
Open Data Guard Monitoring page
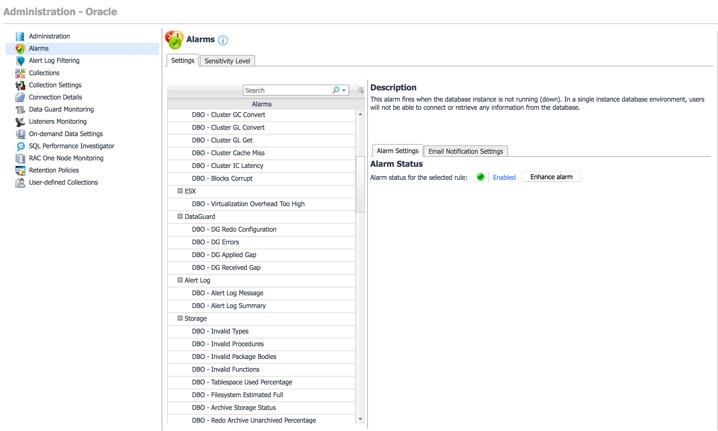tap(61, 109)
